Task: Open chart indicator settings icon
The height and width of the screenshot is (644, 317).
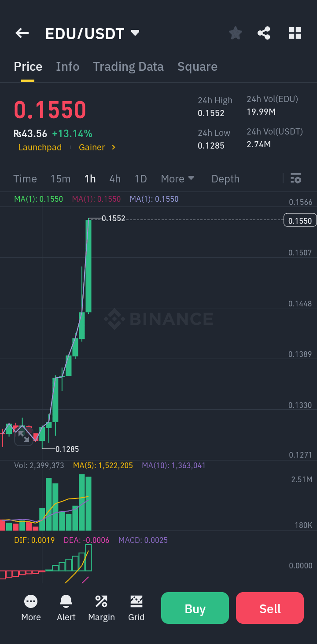Action: (x=296, y=178)
